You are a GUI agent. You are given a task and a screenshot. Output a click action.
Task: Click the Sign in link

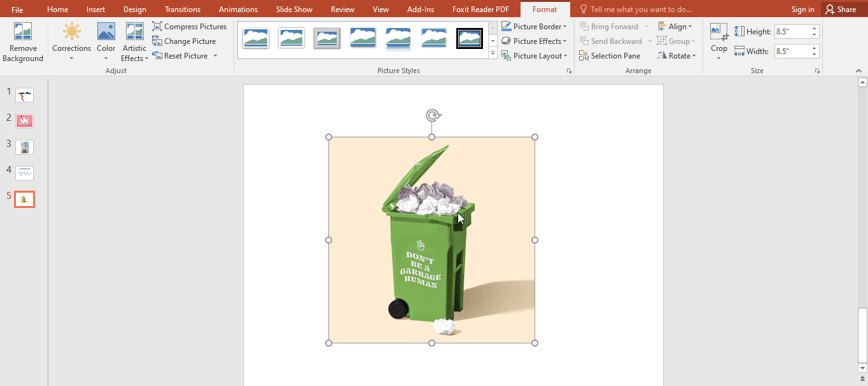click(802, 9)
